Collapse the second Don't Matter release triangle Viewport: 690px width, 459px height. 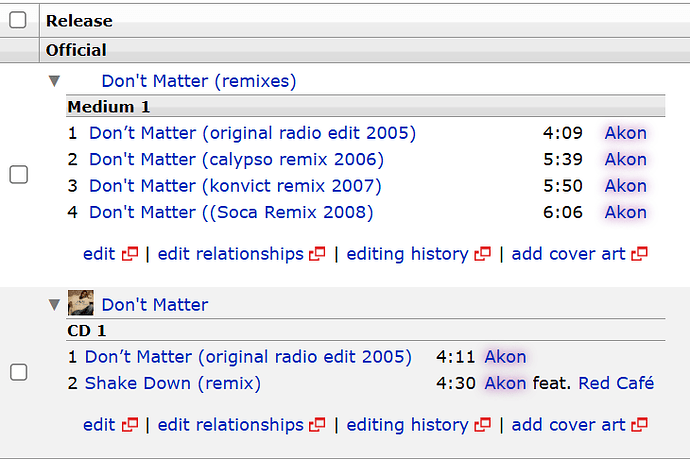(x=55, y=305)
